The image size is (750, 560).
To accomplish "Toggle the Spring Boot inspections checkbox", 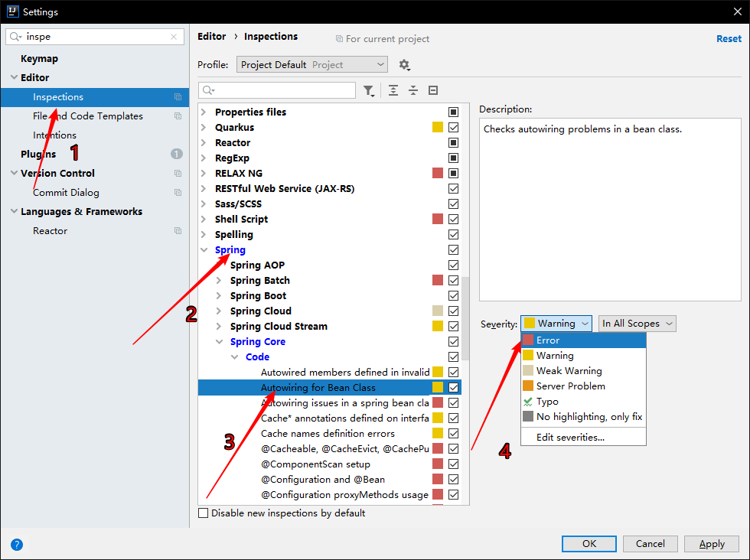I will (x=453, y=295).
